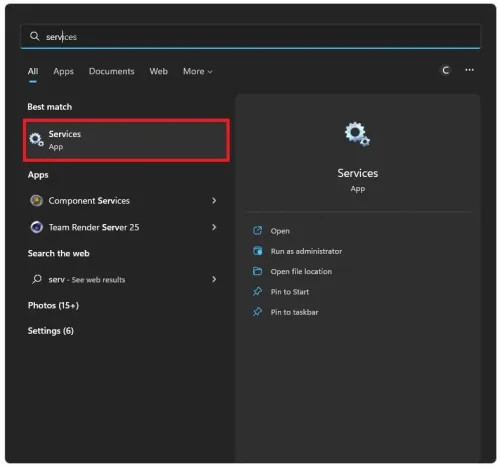500x467 pixels.
Task: Expand the serv web results chevron
Action: tap(214, 279)
